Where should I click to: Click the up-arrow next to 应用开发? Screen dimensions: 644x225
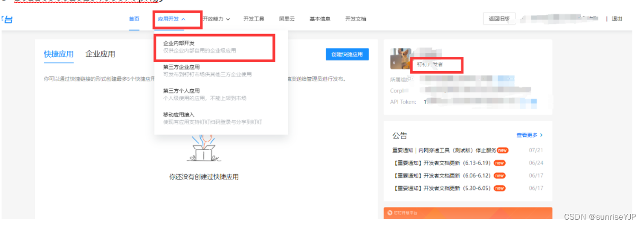pyautogui.click(x=183, y=19)
